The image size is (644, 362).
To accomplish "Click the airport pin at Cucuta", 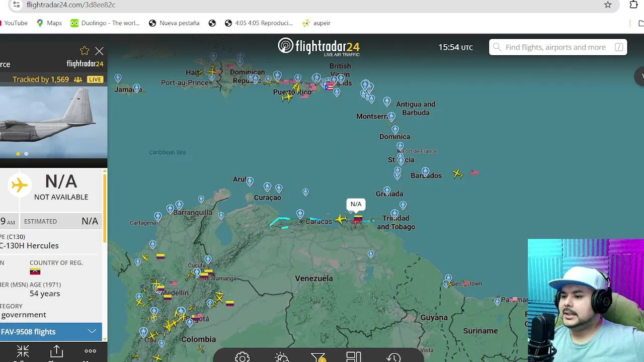I will click(208, 260).
